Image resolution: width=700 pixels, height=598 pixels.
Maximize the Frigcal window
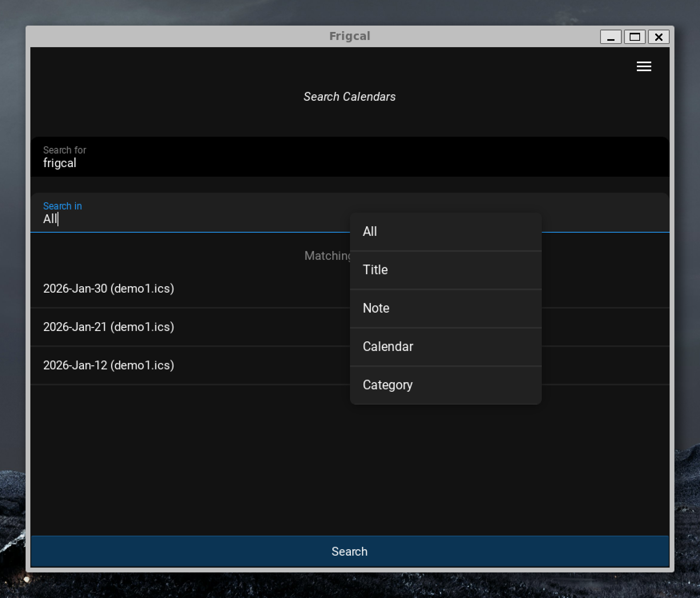point(634,37)
